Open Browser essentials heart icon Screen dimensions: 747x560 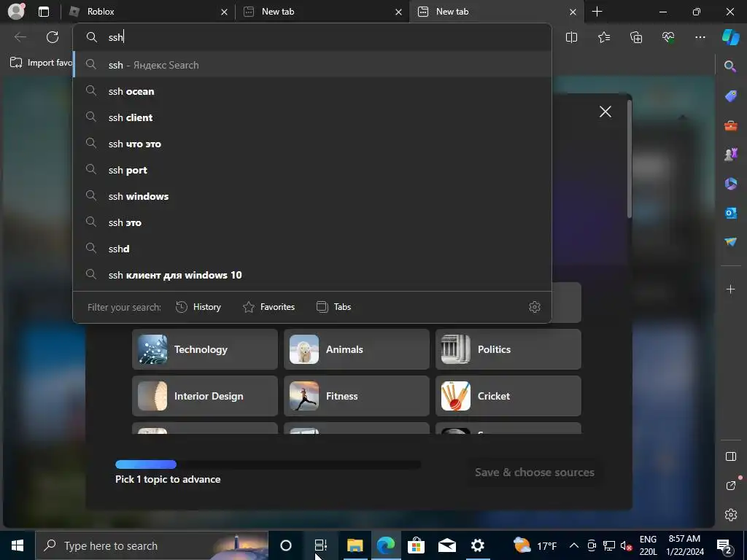[668, 37]
